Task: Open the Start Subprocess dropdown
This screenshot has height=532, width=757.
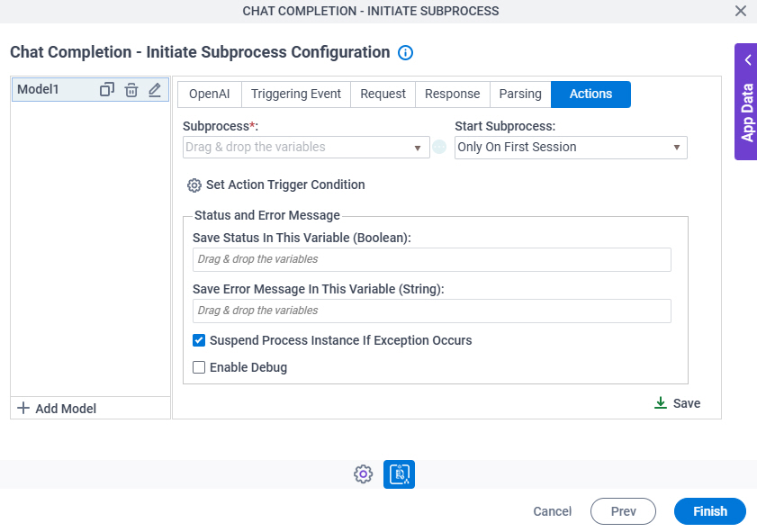Action: coord(571,148)
